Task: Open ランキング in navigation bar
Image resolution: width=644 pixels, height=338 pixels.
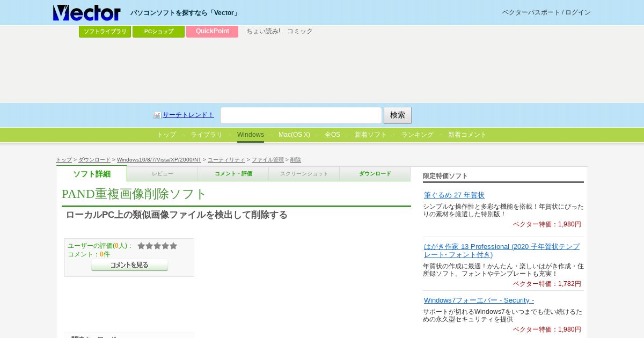Action: pos(418,135)
